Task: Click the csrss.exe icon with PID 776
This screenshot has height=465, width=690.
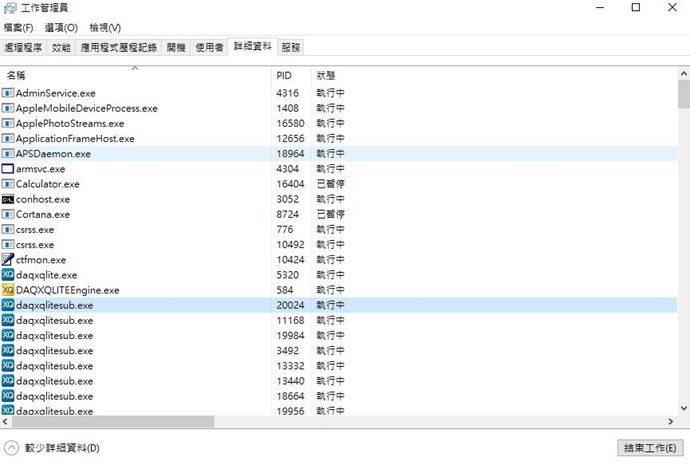Action: pos(8,230)
